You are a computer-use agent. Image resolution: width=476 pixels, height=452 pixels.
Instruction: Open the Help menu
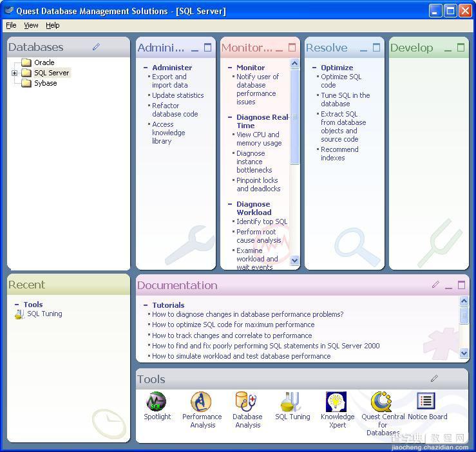[x=53, y=25]
